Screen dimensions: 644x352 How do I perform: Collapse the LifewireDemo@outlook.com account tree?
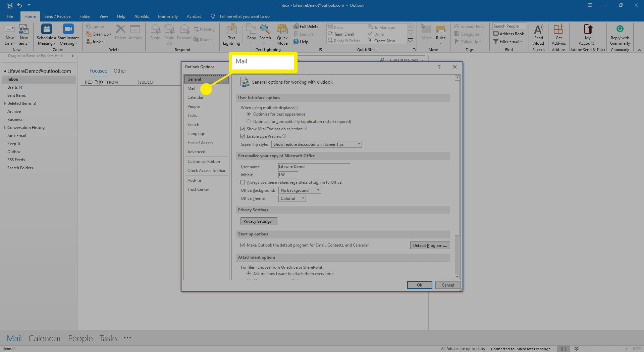click(5, 71)
